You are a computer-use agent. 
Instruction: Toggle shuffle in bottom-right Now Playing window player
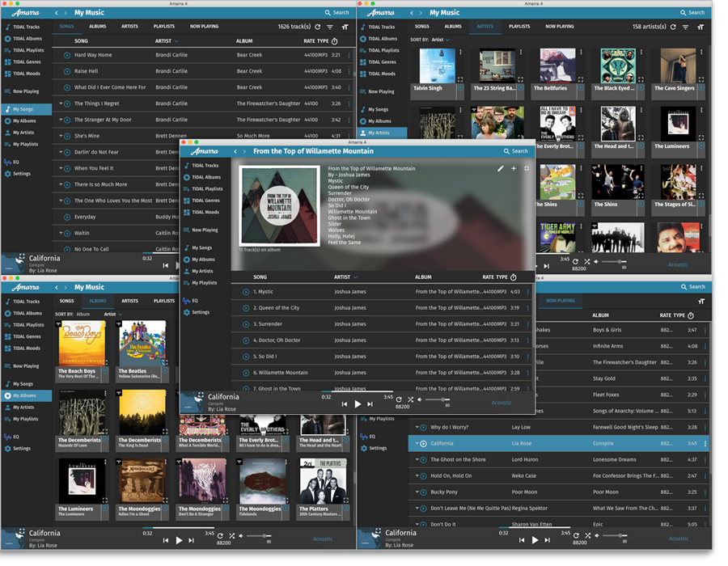click(x=588, y=535)
